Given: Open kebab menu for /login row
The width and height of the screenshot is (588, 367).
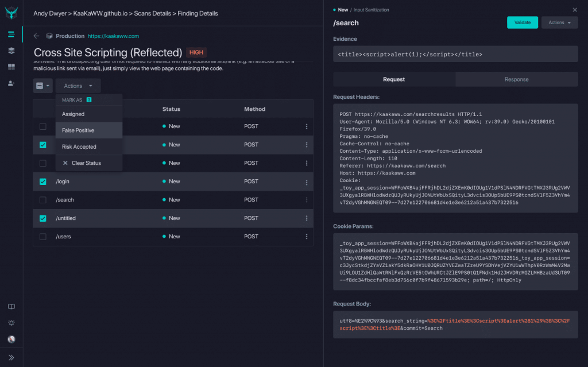Looking at the screenshot, I should click(307, 183).
